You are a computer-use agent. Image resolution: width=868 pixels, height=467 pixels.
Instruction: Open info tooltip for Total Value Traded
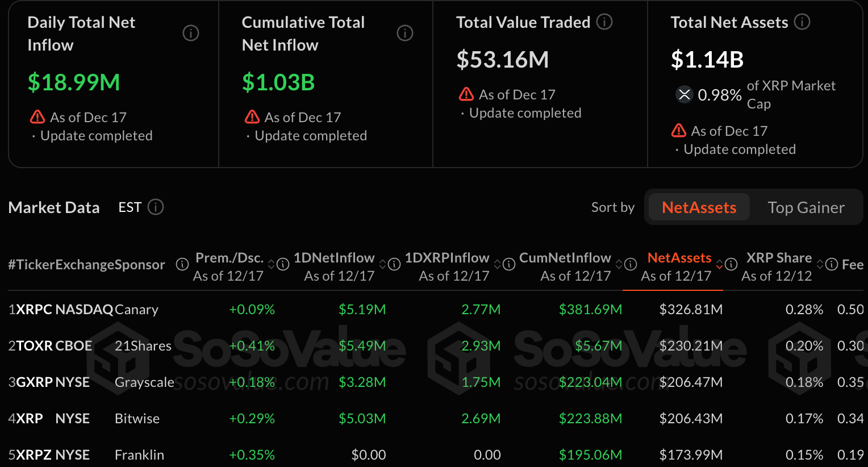604,22
